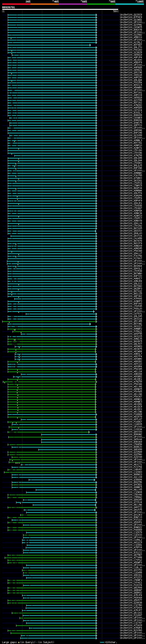Select the UniRef100_P05621 label
The image size is (146, 644).
(x=131, y=331)
